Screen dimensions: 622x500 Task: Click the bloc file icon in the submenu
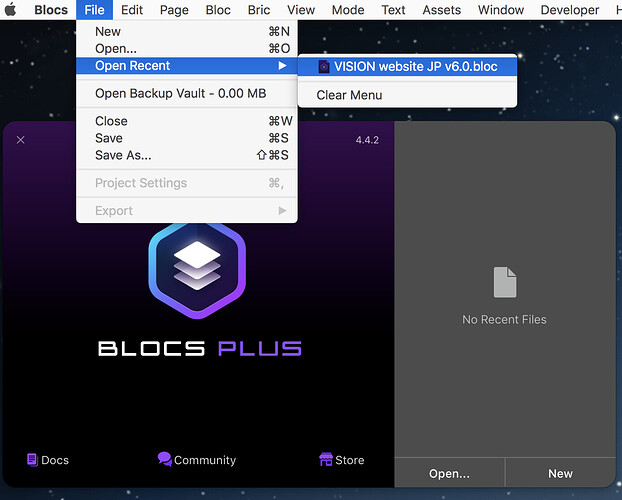(324, 67)
